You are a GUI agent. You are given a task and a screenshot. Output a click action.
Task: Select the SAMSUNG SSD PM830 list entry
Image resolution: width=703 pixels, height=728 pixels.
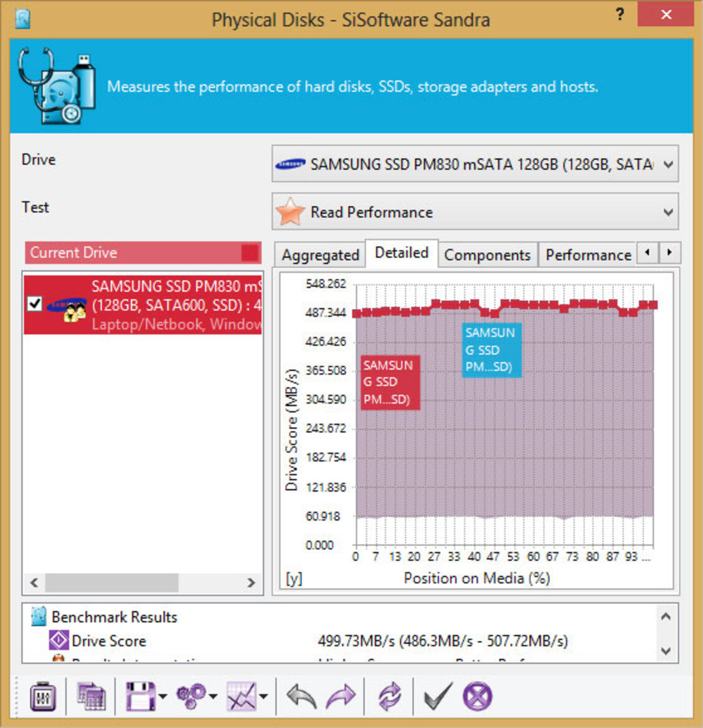(x=143, y=305)
